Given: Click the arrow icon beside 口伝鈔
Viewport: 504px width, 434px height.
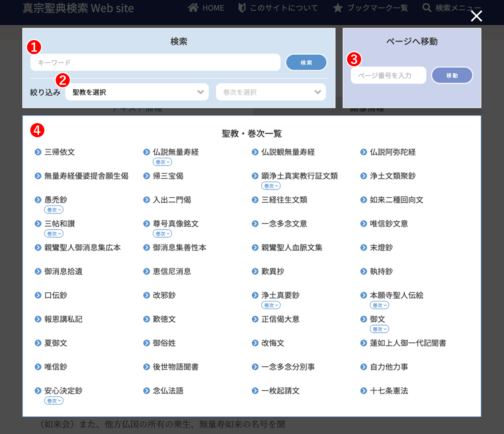Looking at the screenshot, I should [x=38, y=295].
